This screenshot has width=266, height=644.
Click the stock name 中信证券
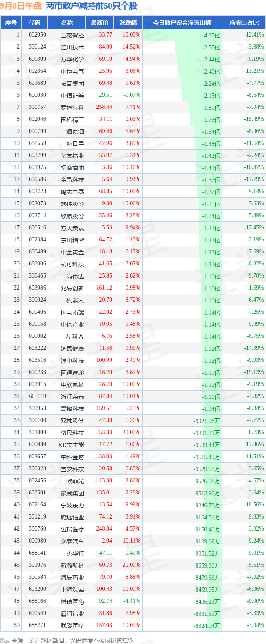(72, 95)
